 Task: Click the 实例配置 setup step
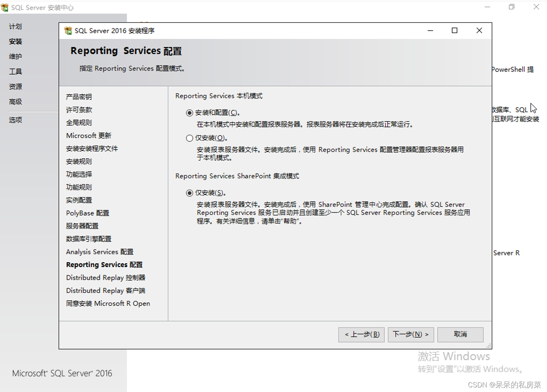pyautogui.click(x=79, y=200)
